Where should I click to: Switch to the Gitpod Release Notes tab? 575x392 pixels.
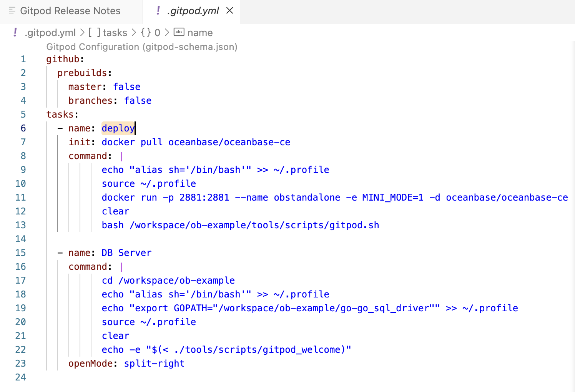click(x=70, y=11)
